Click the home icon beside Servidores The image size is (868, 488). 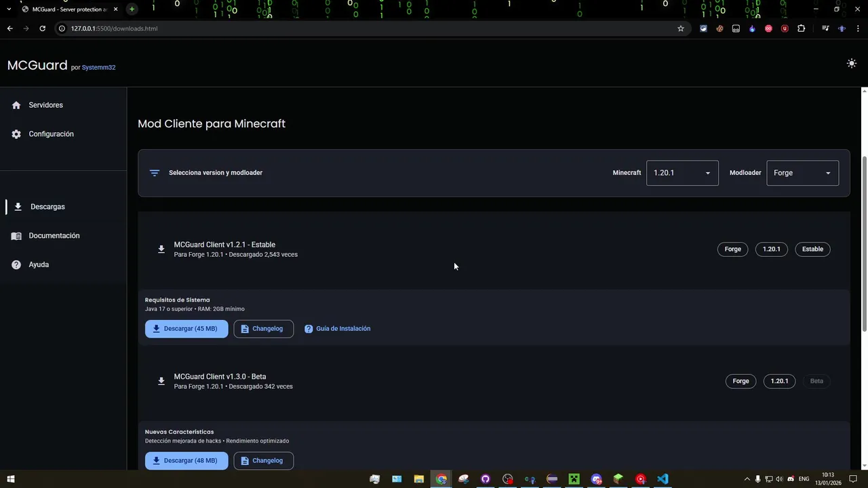pyautogui.click(x=16, y=105)
